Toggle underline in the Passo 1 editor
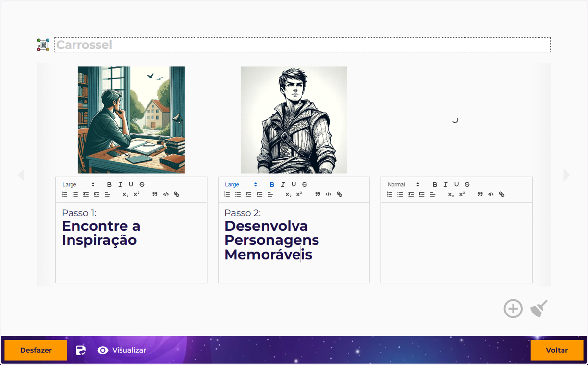The image size is (588, 365). [131, 185]
